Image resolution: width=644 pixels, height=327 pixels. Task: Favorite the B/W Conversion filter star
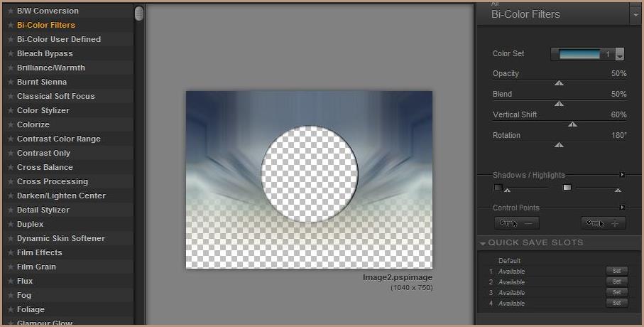pos(10,11)
